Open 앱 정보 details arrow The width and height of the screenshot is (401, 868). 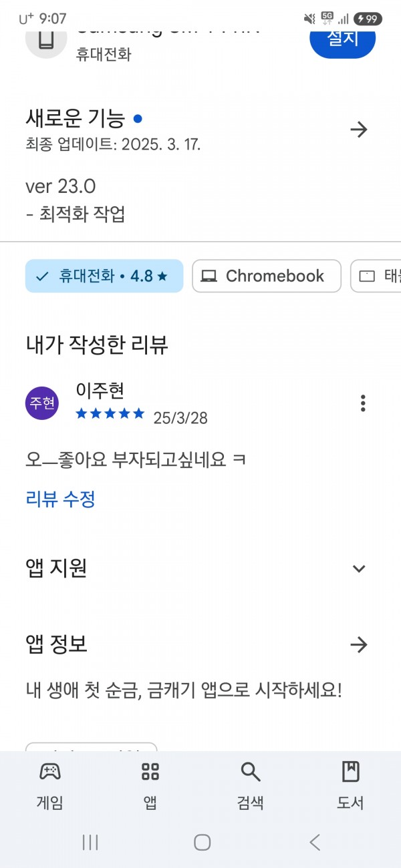tap(359, 644)
